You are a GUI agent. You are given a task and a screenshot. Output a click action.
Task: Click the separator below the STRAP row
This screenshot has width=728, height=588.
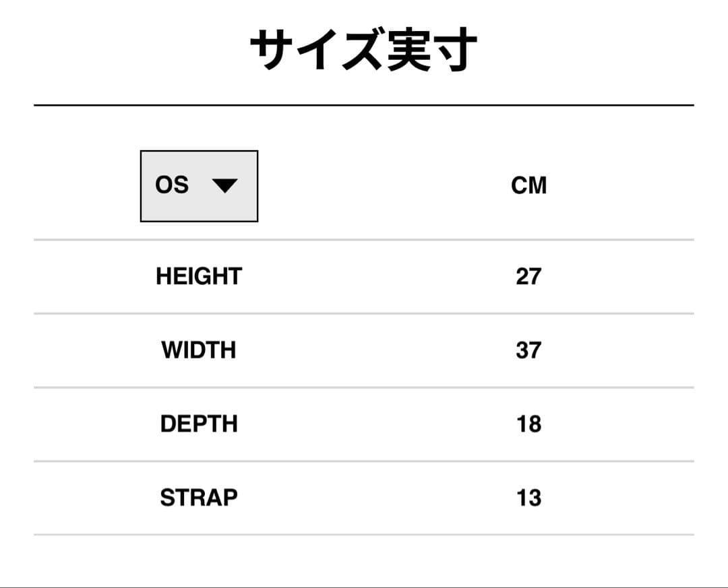coord(364,535)
